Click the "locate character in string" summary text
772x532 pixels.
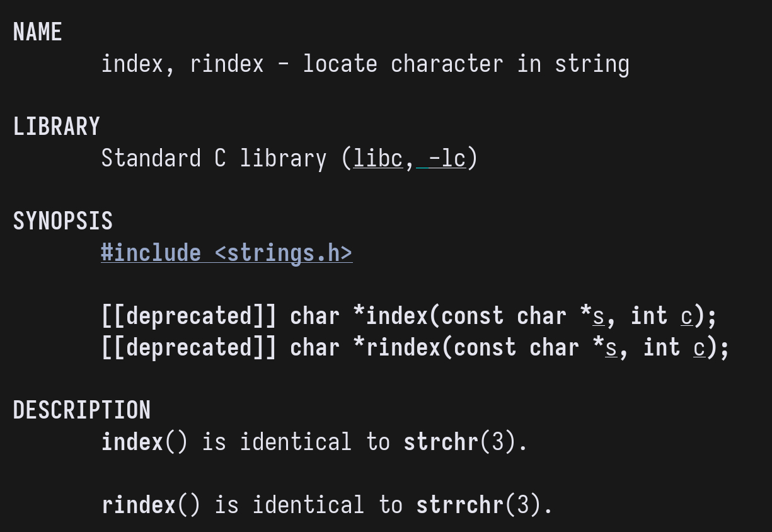pyautogui.click(x=466, y=64)
